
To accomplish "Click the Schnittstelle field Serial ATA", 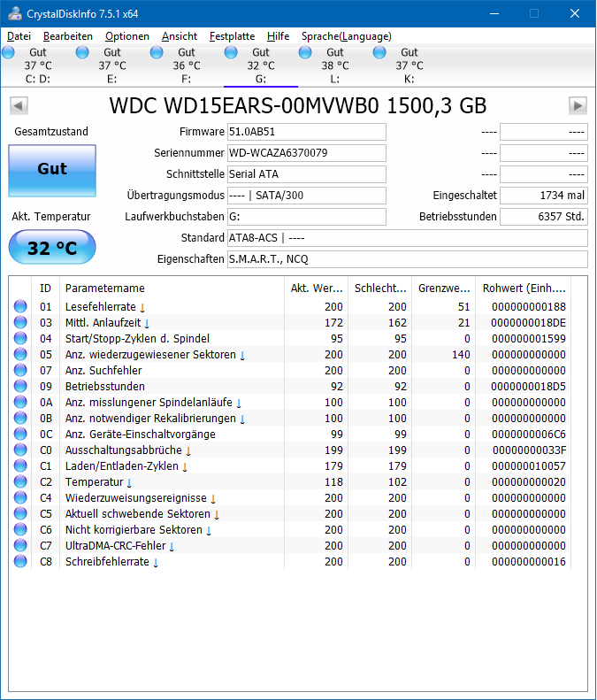I will point(307,174).
